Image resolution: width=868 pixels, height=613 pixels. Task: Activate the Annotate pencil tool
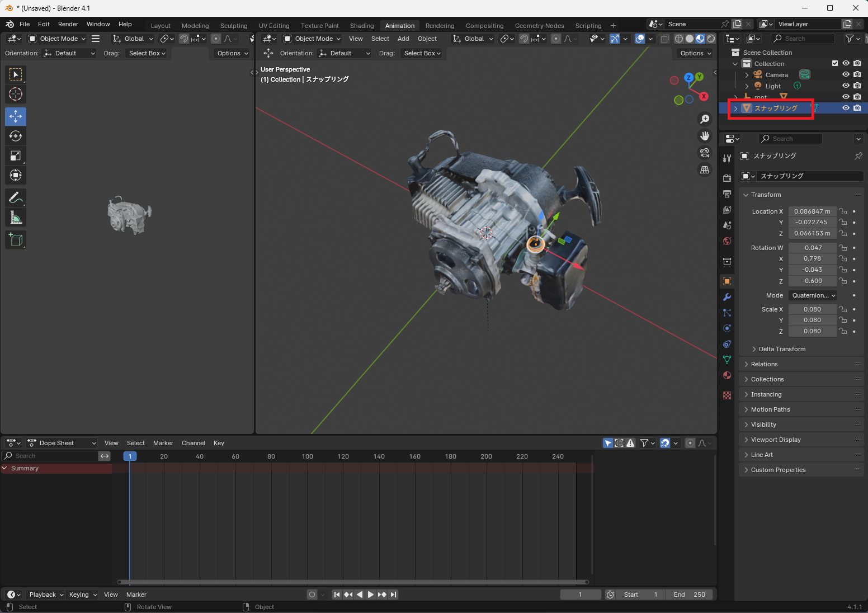(x=16, y=198)
